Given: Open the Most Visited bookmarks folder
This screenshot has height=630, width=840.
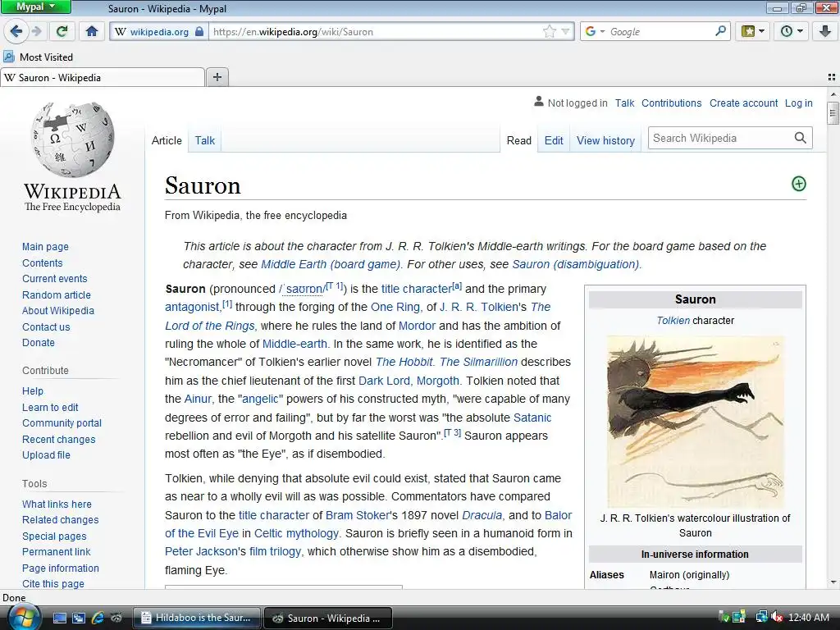Looking at the screenshot, I should (x=38, y=57).
